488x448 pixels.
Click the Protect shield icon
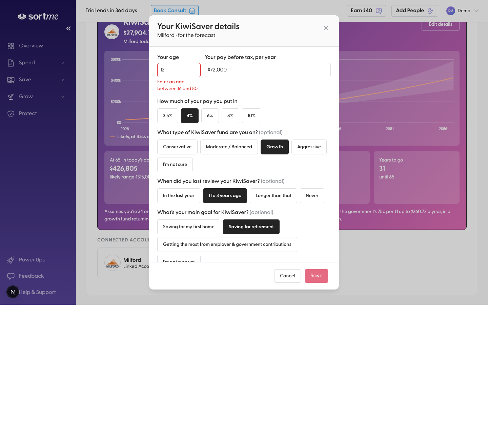coord(11,113)
